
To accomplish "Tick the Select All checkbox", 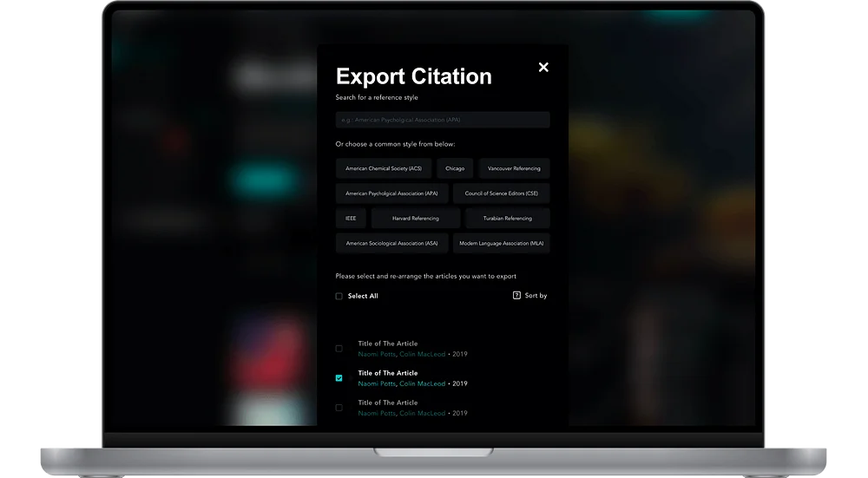I will click(339, 296).
